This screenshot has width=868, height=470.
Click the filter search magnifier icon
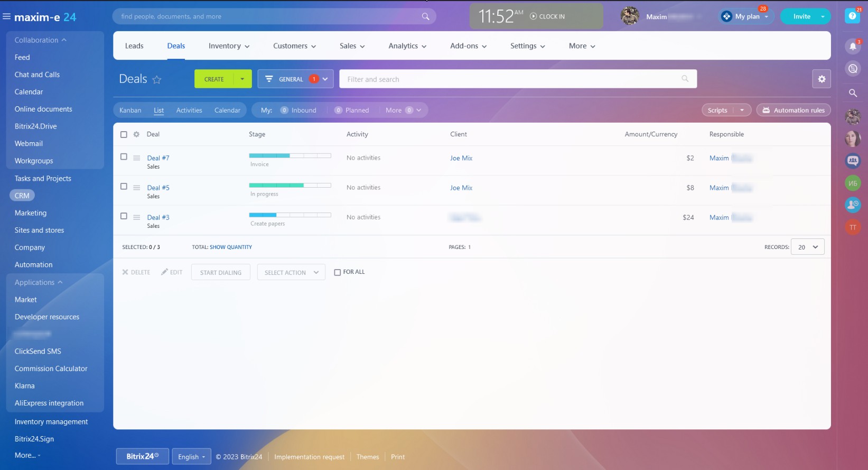pyautogui.click(x=685, y=79)
